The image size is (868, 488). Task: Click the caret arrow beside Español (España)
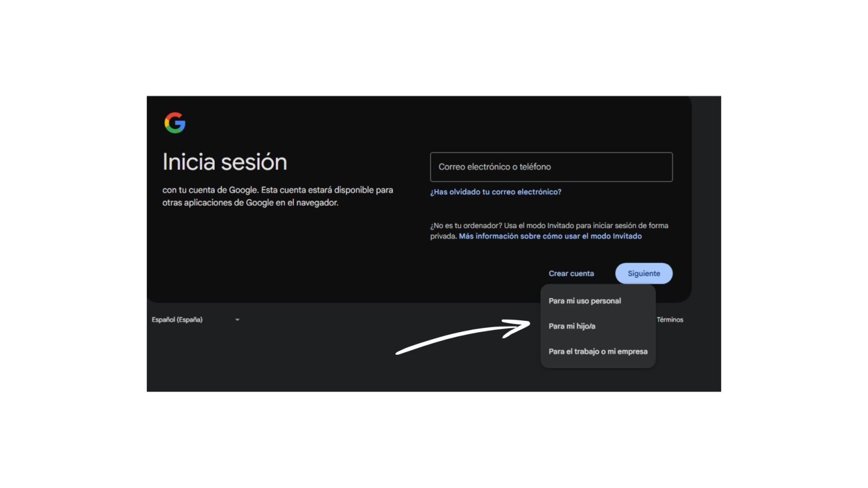point(237,320)
